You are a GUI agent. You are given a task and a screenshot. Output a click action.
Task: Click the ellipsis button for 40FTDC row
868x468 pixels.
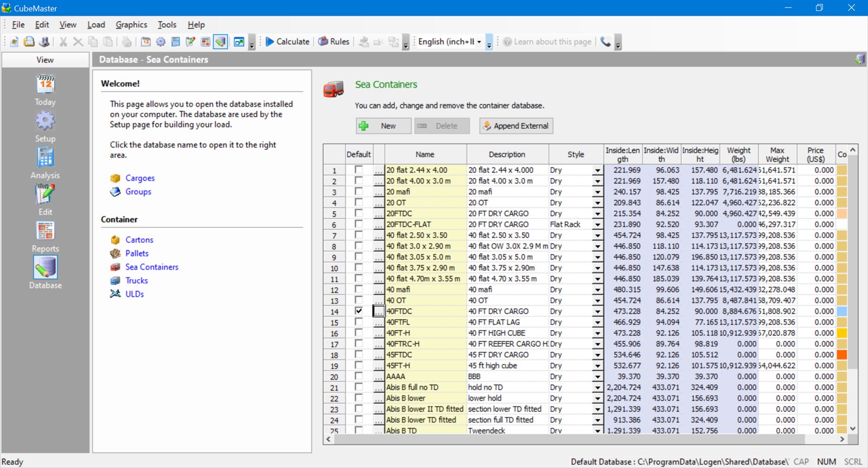pyautogui.click(x=379, y=311)
